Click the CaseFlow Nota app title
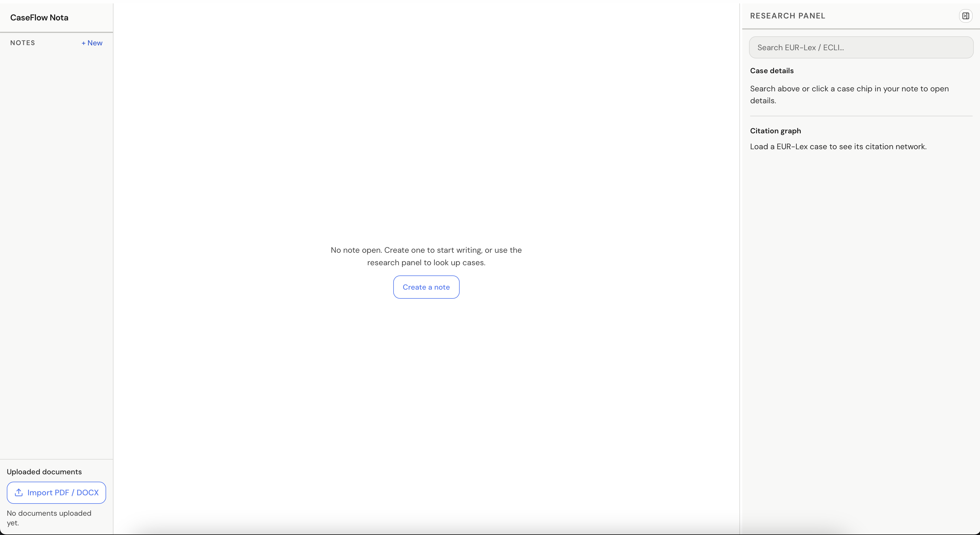Image resolution: width=980 pixels, height=535 pixels. click(x=39, y=18)
